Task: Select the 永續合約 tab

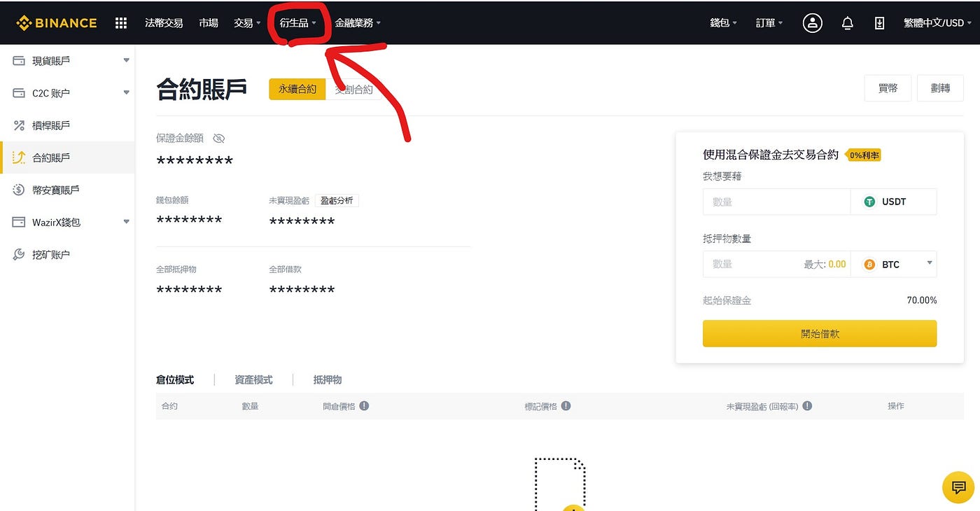Action: [297, 89]
